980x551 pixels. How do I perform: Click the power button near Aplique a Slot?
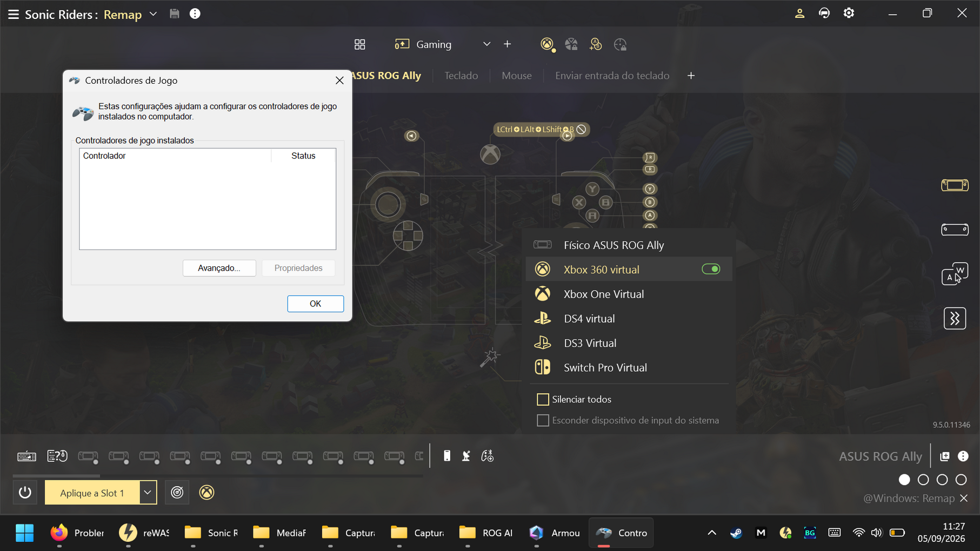point(25,492)
